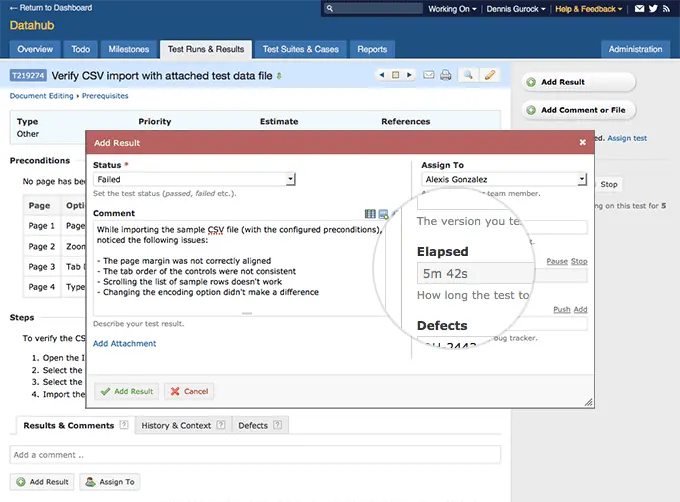Screen dimensions: 680x502
Task: Click the Add Comment or File button
Action: click(579, 110)
